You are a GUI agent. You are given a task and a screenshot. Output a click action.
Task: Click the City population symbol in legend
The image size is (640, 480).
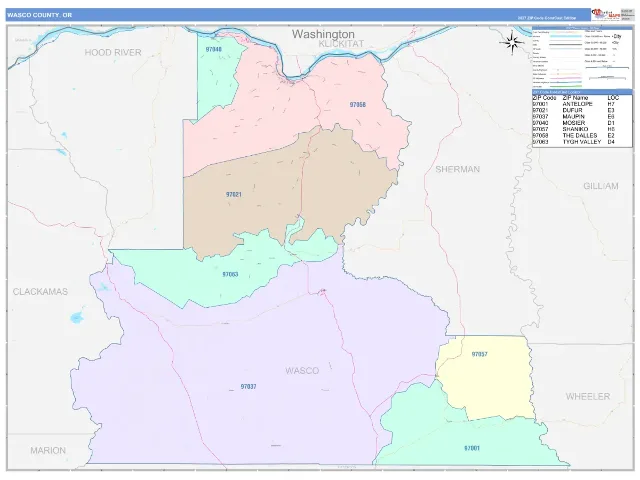click(617, 36)
